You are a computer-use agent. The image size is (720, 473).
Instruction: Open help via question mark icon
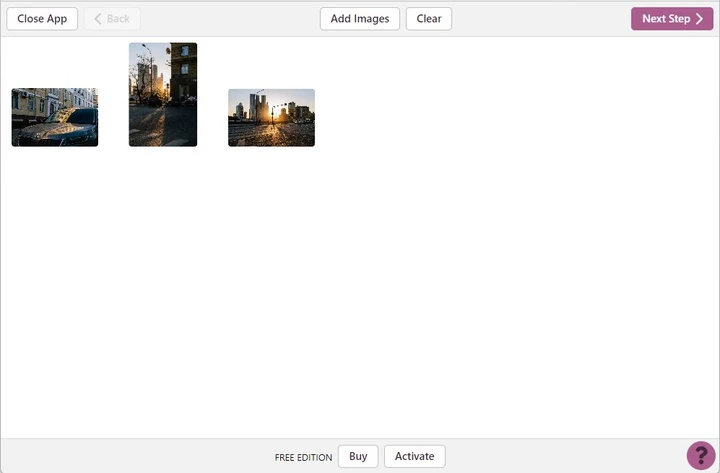[701, 456]
